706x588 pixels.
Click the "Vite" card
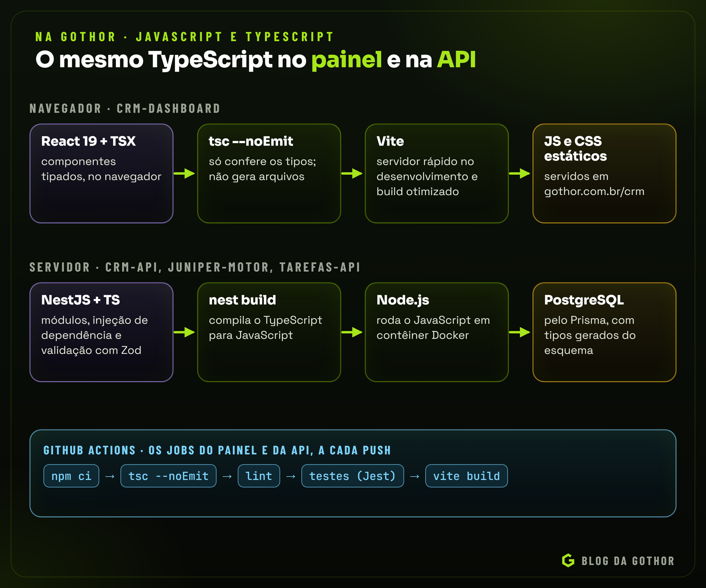[x=437, y=173]
